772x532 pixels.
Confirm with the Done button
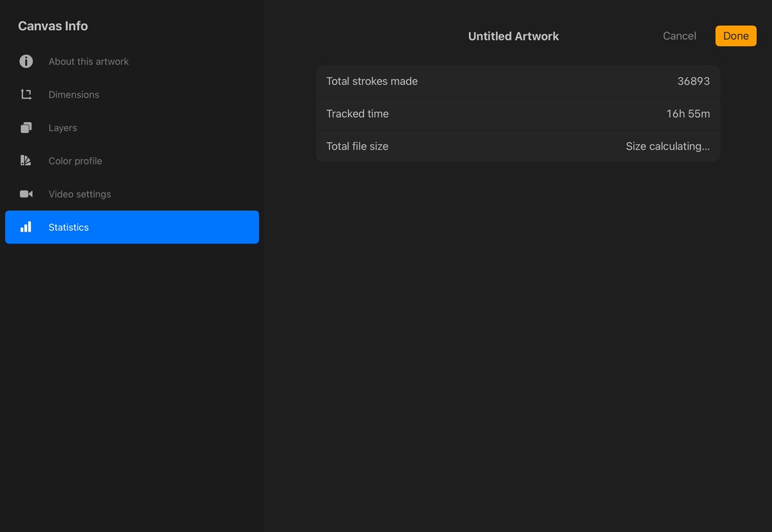tap(736, 36)
